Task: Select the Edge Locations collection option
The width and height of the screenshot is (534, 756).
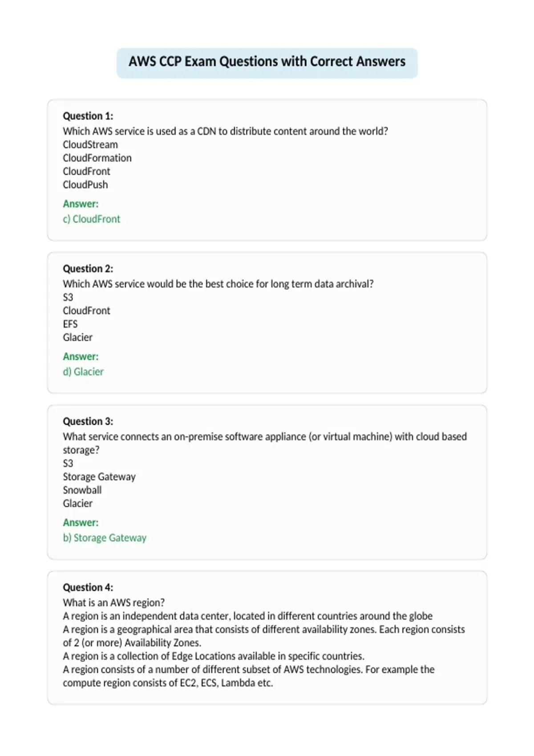Action: [214, 656]
